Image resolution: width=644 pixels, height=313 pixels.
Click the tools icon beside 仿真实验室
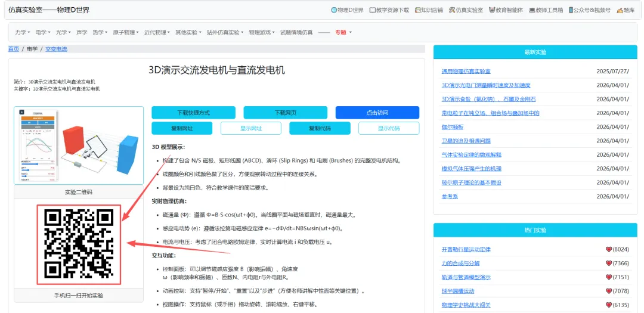click(452, 10)
